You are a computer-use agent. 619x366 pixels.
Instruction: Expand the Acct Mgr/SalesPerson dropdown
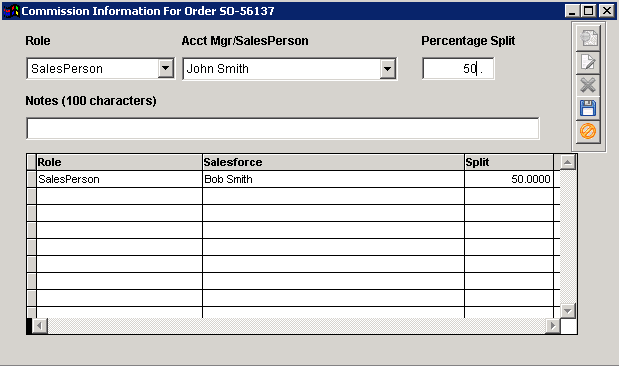pyautogui.click(x=387, y=69)
